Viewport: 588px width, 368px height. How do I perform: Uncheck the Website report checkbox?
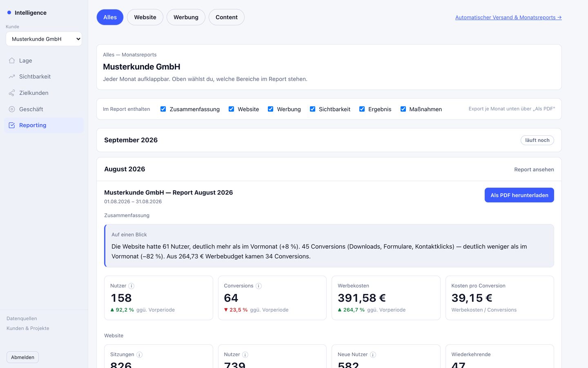(x=231, y=109)
